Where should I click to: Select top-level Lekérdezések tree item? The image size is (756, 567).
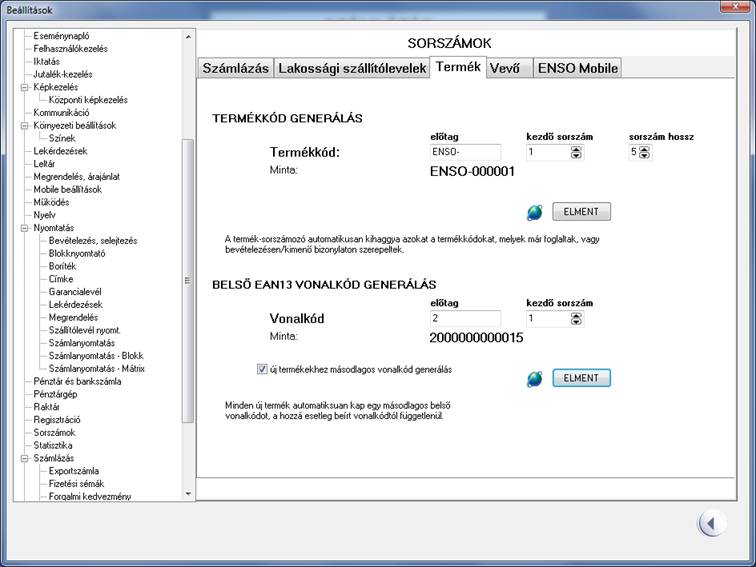[60, 151]
